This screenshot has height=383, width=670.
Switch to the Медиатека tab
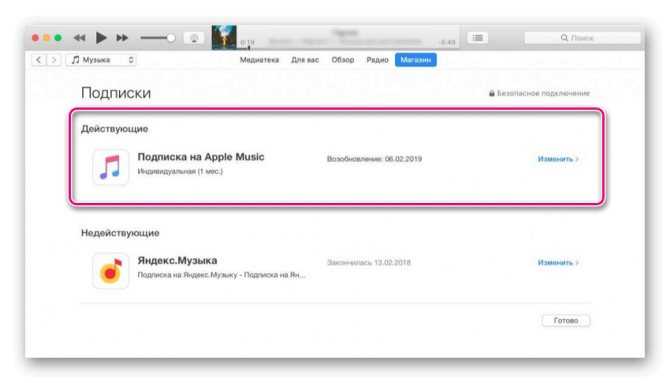coord(259,60)
